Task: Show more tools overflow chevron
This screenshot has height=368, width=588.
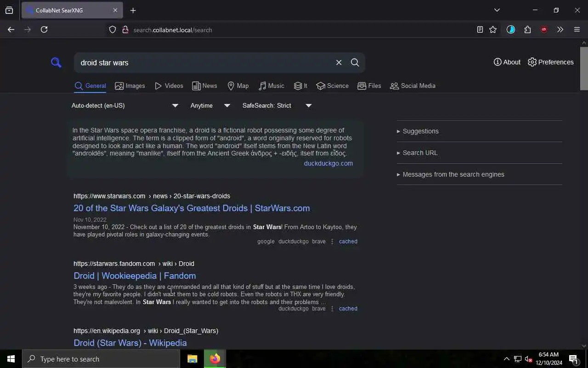Action: [560, 29]
